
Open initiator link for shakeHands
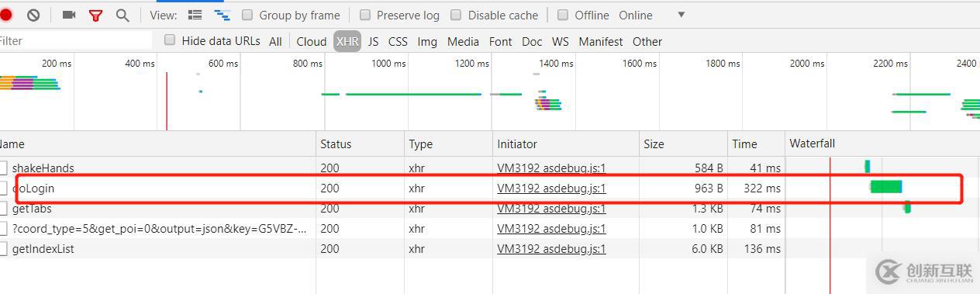[551, 168]
